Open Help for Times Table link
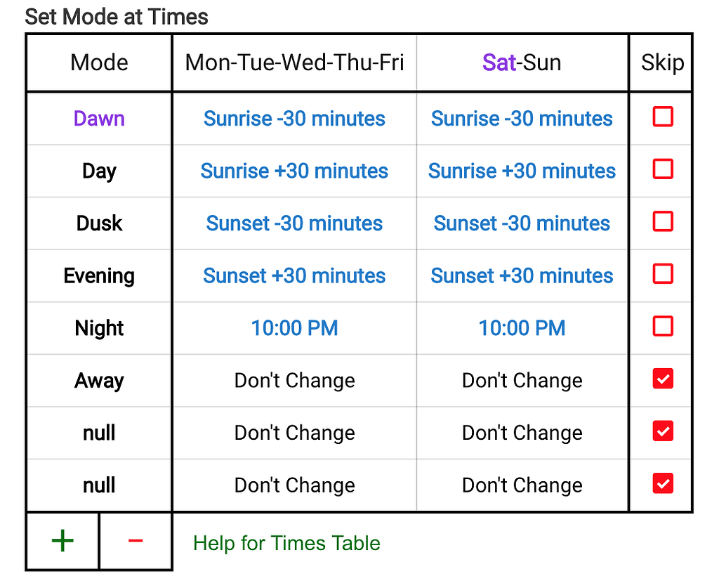Viewport: 719px width, 588px height. [286, 543]
